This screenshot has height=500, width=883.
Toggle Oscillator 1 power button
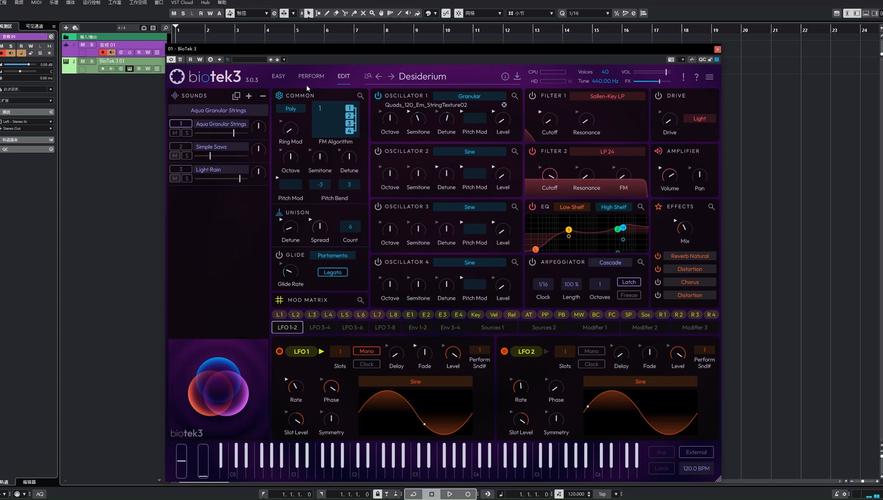tap(378, 96)
